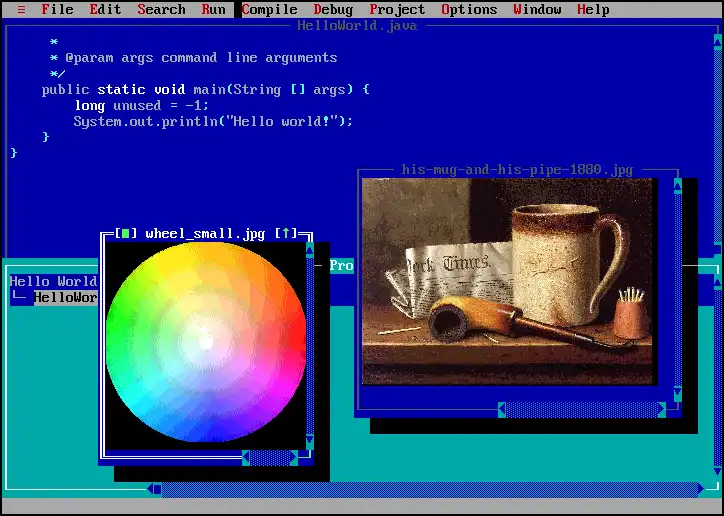The width and height of the screenshot is (724, 516).
Task: Click the wheel_small.jpg horizontal scrollbar track
Action: tap(270, 457)
